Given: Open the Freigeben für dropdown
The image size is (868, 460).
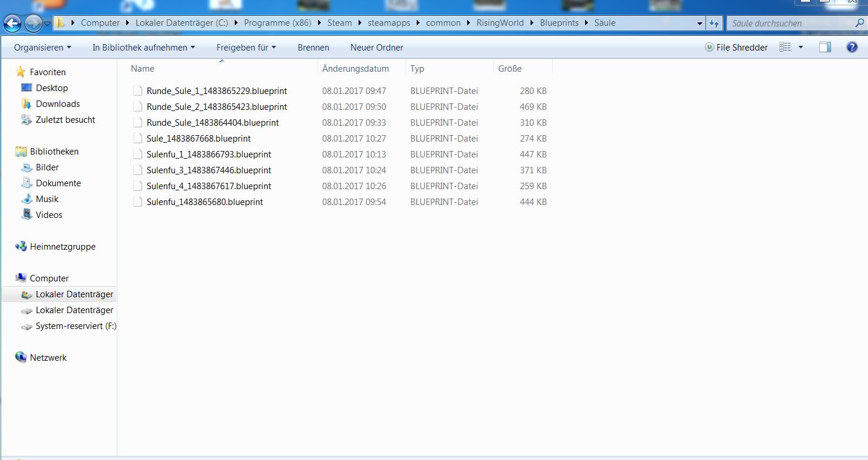Looking at the screenshot, I should tap(246, 48).
